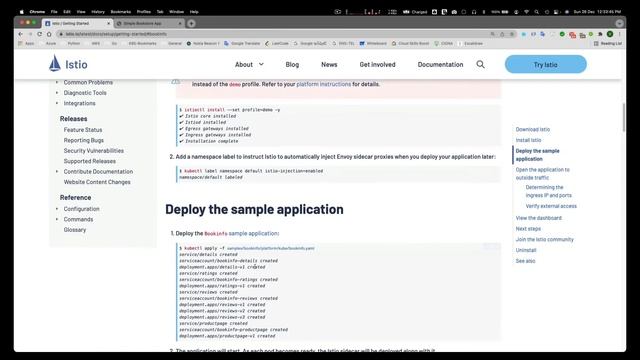Open the File menu
Viewport: 640px width, 360px height.
54,12
